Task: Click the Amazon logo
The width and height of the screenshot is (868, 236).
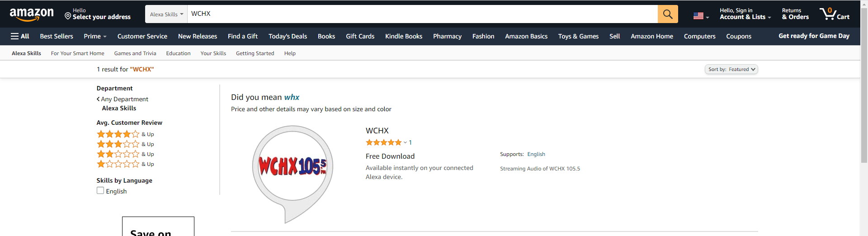Action: tap(32, 14)
